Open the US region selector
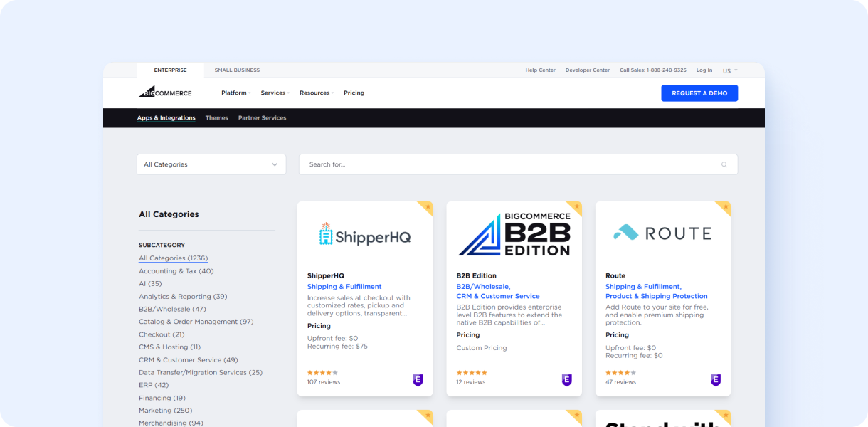Screen dimensions: 868x427 point(730,70)
